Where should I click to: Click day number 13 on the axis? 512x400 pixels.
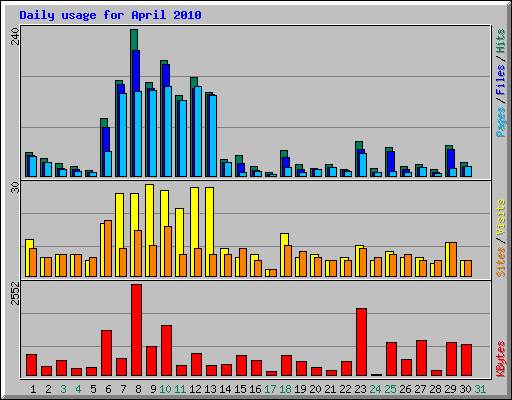[x=210, y=389]
